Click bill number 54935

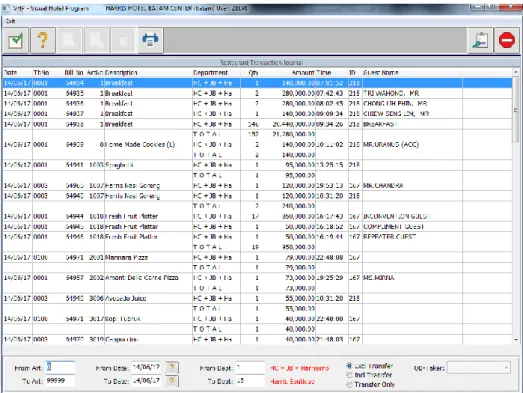tap(75, 93)
